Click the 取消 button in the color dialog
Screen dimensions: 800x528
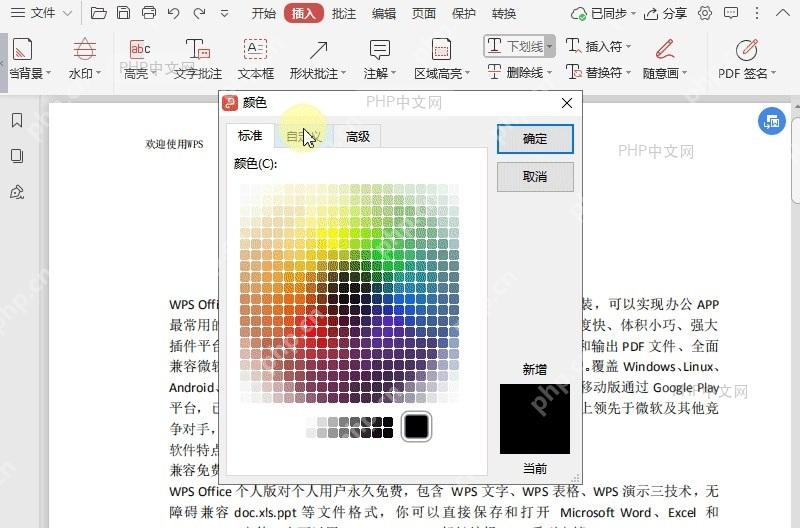tap(535, 177)
